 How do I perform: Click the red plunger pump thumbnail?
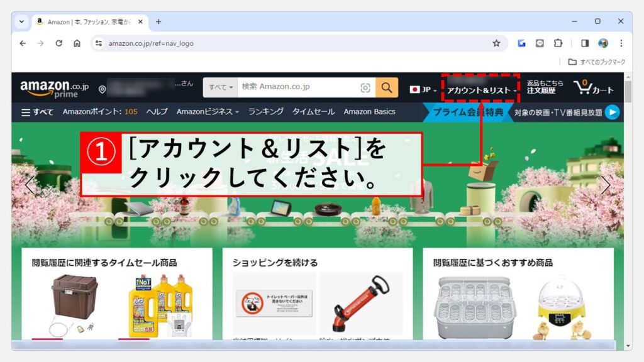point(361,304)
